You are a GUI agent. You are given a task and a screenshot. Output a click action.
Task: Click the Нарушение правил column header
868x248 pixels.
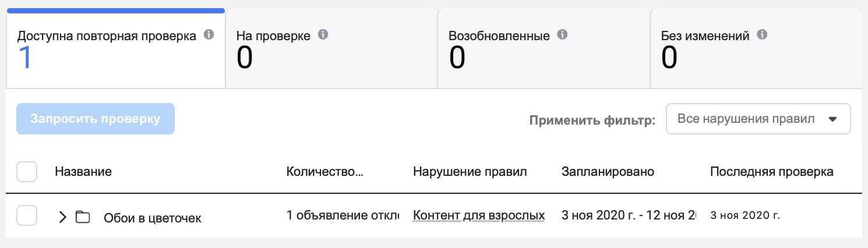coord(470,172)
